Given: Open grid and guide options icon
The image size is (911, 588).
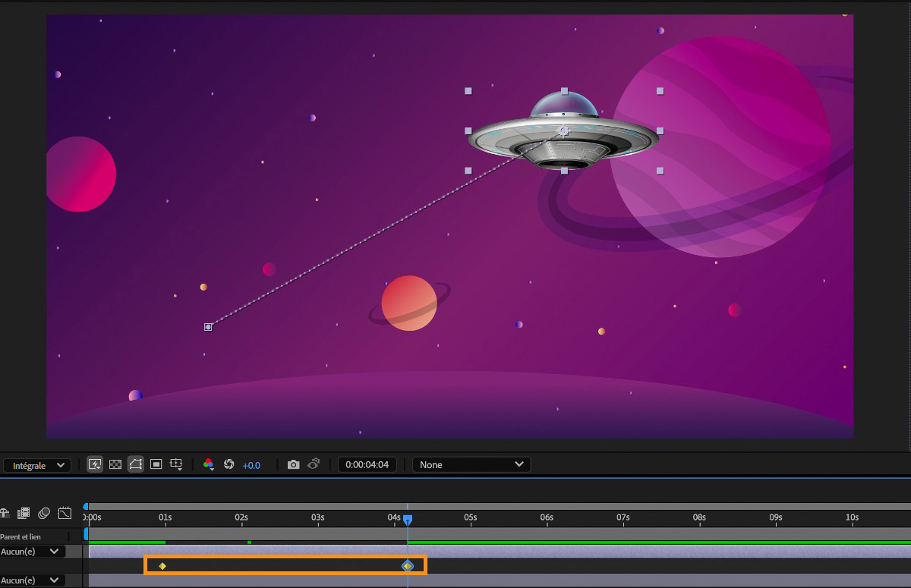Looking at the screenshot, I should coord(176,464).
